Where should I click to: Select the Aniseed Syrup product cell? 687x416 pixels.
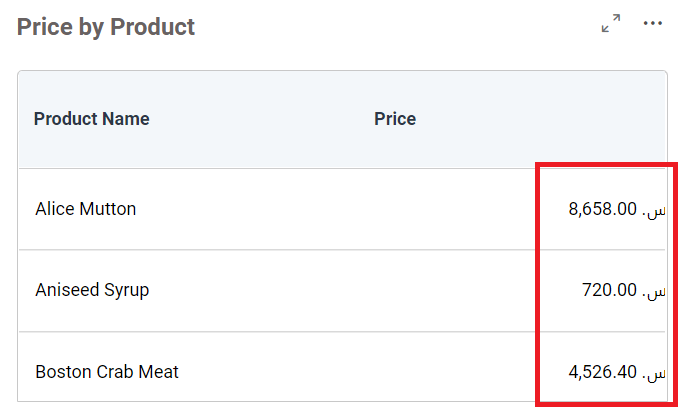point(92,291)
